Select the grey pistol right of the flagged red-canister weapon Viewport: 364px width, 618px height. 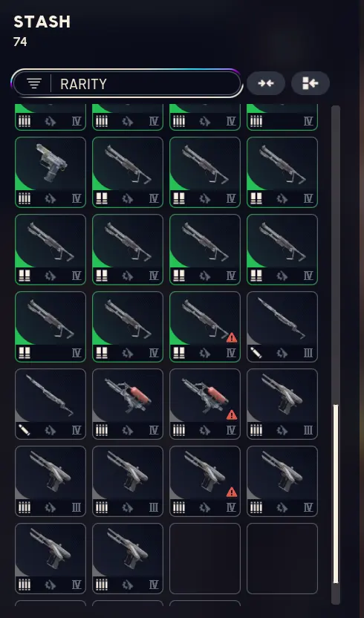[282, 404]
